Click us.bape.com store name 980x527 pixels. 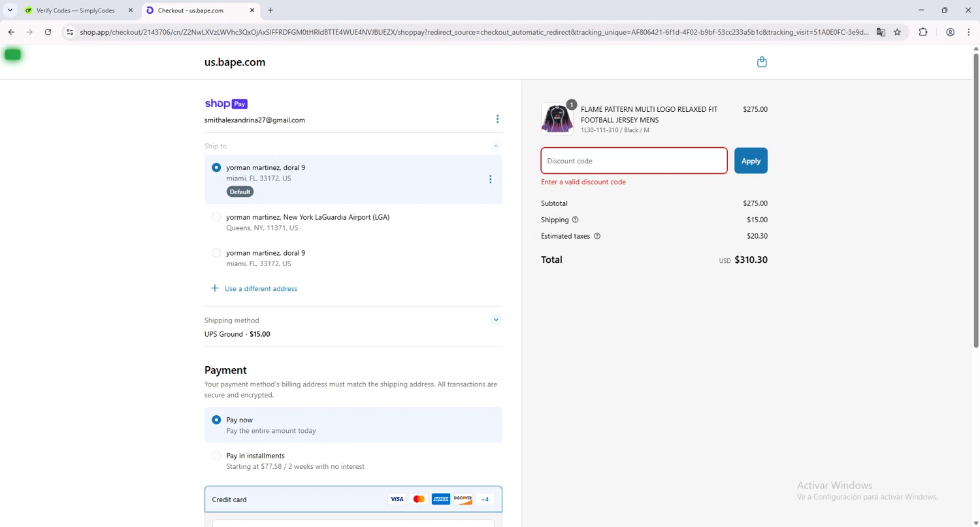coord(235,63)
